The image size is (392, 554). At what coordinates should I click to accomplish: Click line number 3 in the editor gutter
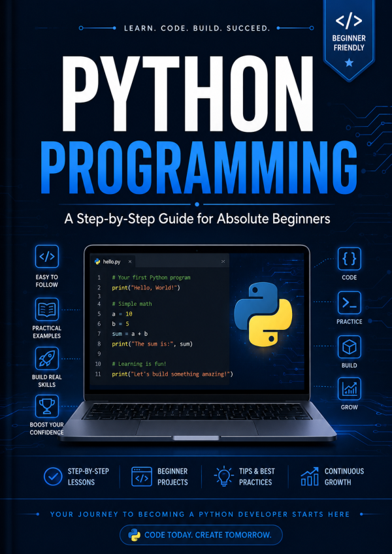click(x=99, y=296)
